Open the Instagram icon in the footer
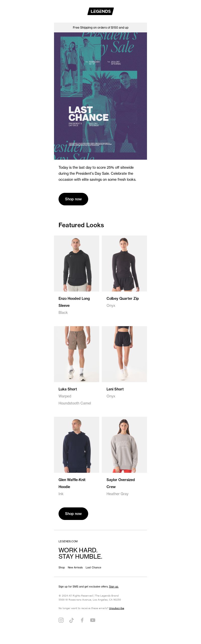Screen dimensions: 201x644 61,620
